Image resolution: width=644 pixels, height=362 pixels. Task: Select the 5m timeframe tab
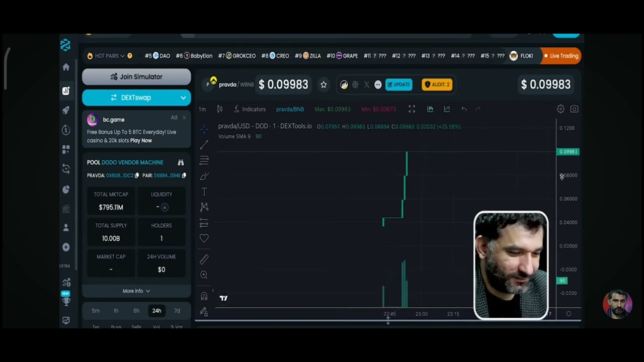pos(96,311)
